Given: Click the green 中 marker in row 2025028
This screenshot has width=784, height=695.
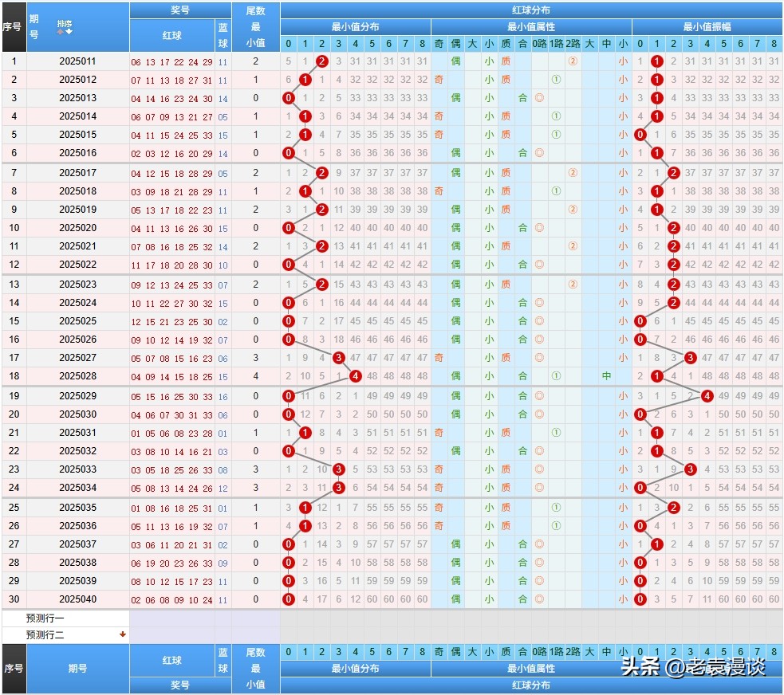Looking at the screenshot, I should tap(606, 376).
